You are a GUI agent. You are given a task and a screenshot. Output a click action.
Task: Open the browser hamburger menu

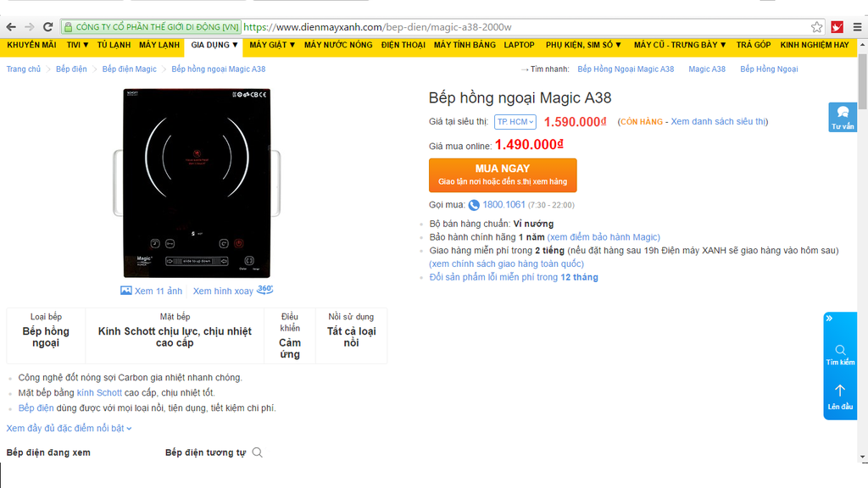[x=857, y=26]
